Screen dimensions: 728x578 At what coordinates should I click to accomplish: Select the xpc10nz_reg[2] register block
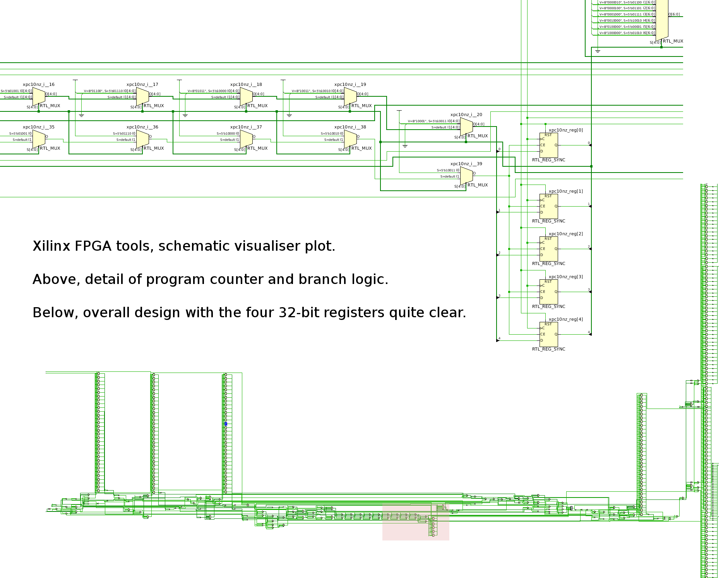pyautogui.click(x=548, y=249)
